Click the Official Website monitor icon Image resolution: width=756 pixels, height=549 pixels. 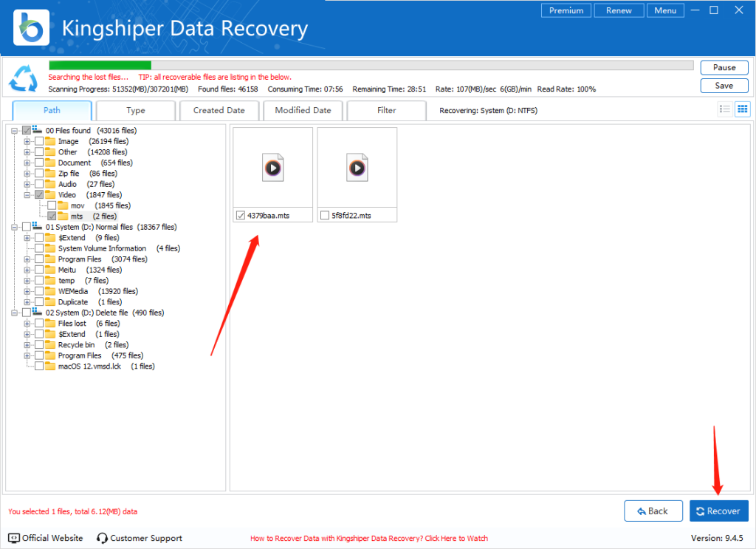[14, 538]
